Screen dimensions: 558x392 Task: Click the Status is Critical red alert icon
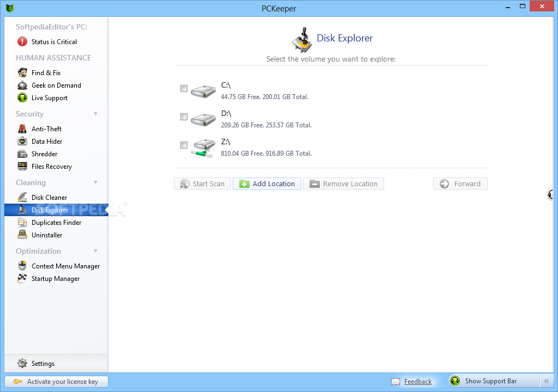click(22, 41)
